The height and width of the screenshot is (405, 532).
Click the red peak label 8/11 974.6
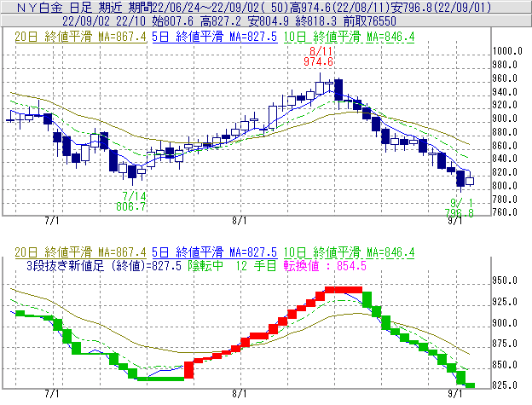[319, 56]
